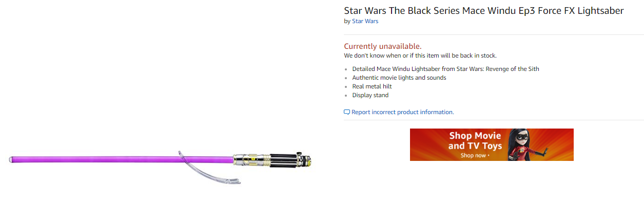Click the purple lightsaber blade
This screenshot has height=200, width=644.
pyautogui.click(x=121, y=160)
